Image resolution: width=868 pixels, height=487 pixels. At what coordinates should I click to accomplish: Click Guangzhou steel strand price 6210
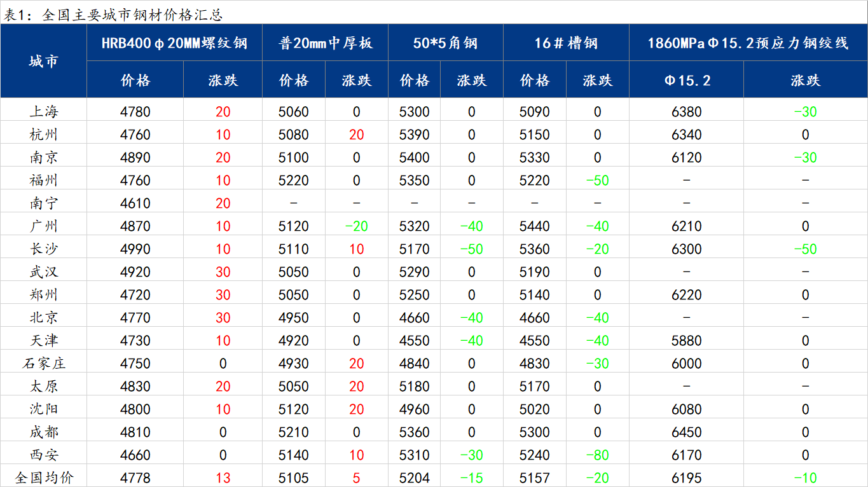pyautogui.click(x=686, y=226)
